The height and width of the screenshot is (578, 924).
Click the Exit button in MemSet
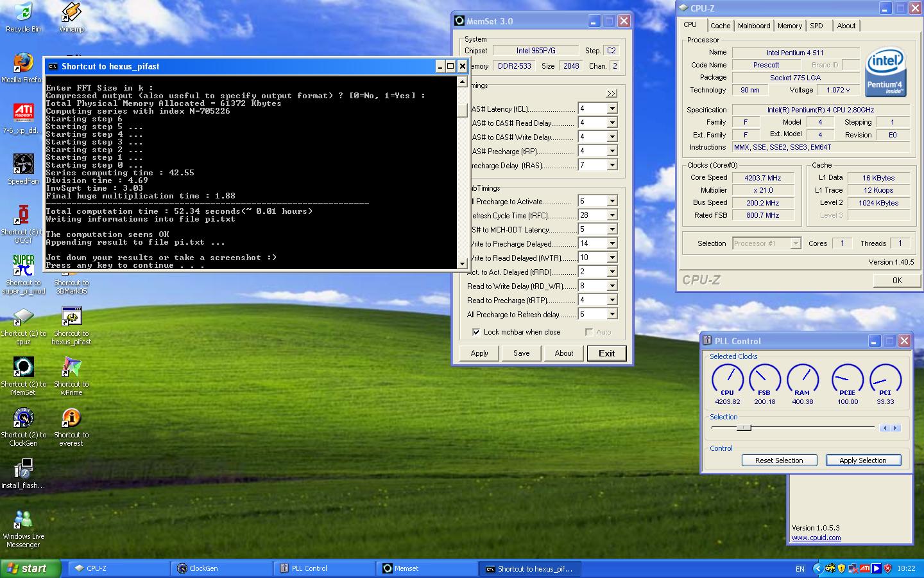[x=607, y=353]
